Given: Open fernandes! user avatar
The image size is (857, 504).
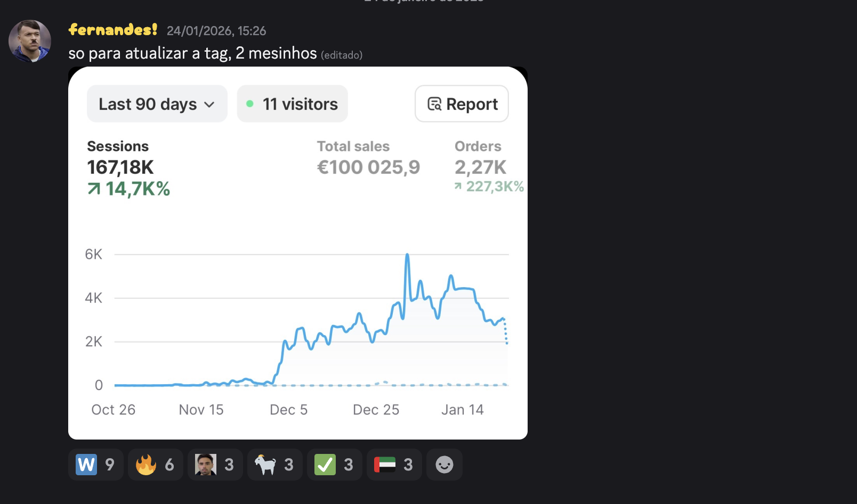Looking at the screenshot, I should pos(30,41).
